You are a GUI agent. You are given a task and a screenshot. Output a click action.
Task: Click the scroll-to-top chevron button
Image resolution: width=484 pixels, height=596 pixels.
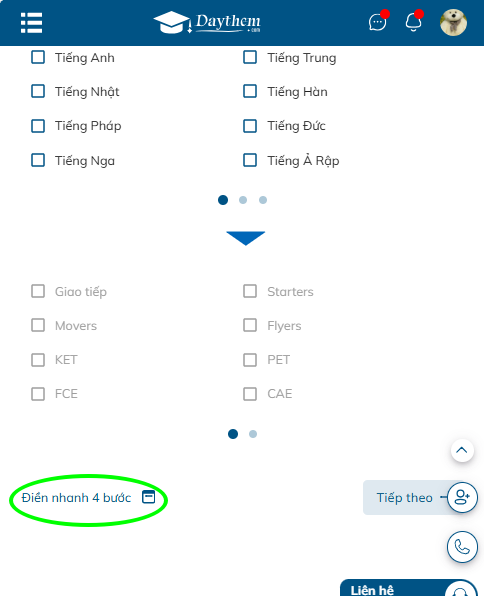tap(462, 450)
